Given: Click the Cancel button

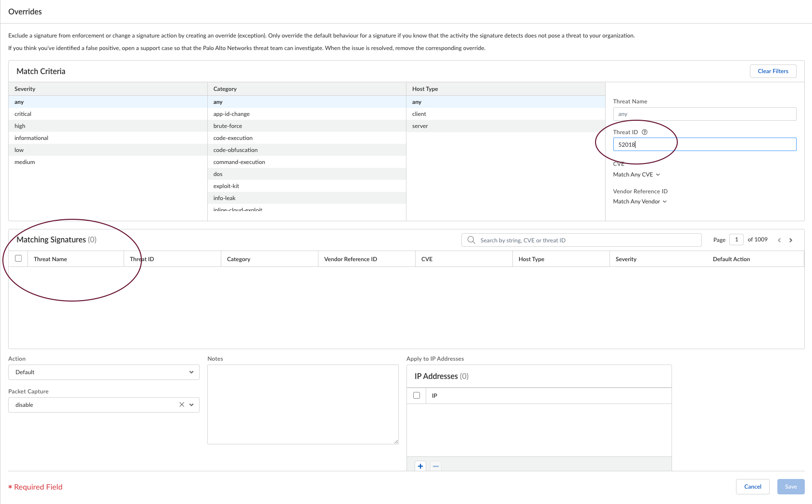Looking at the screenshot, I should coord(752,487).
